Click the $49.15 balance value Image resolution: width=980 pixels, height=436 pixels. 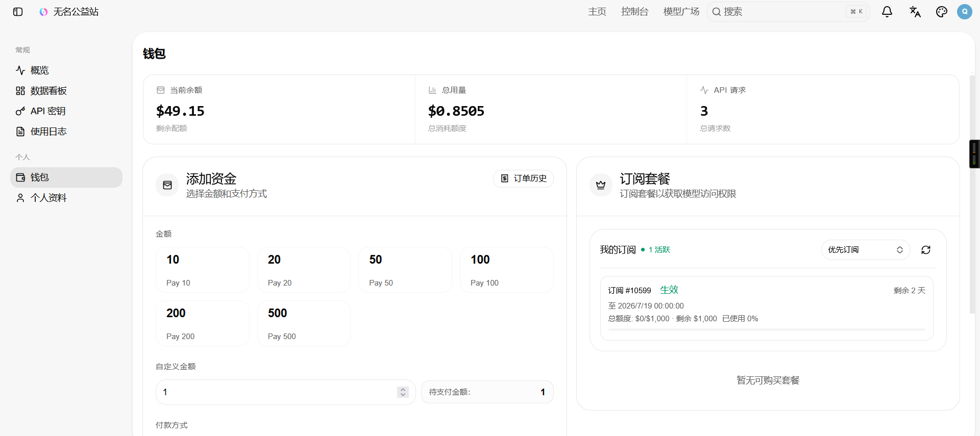(180, 111)
